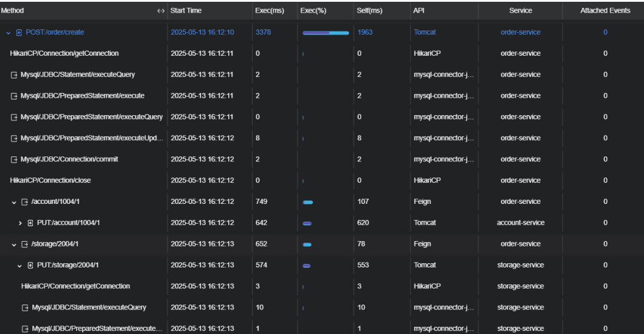Click the 553 self time value
The image size is (644, 334).
[x=363, y=265]
